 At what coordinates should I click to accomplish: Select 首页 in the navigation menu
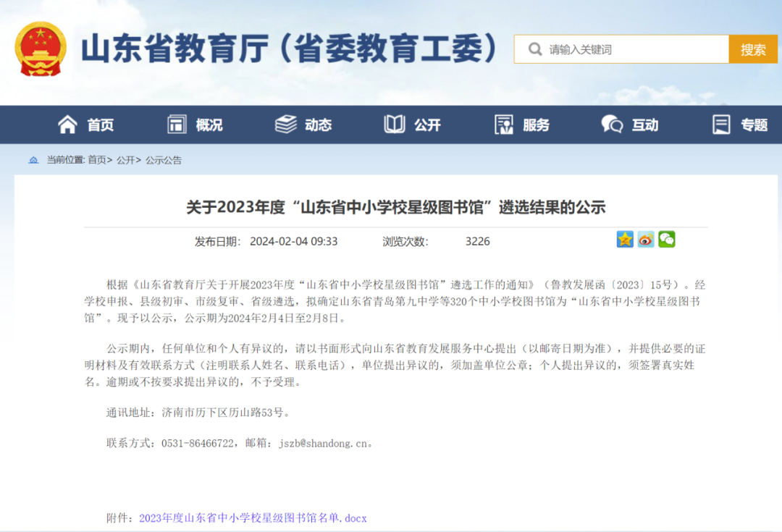(x=100, y=124)
